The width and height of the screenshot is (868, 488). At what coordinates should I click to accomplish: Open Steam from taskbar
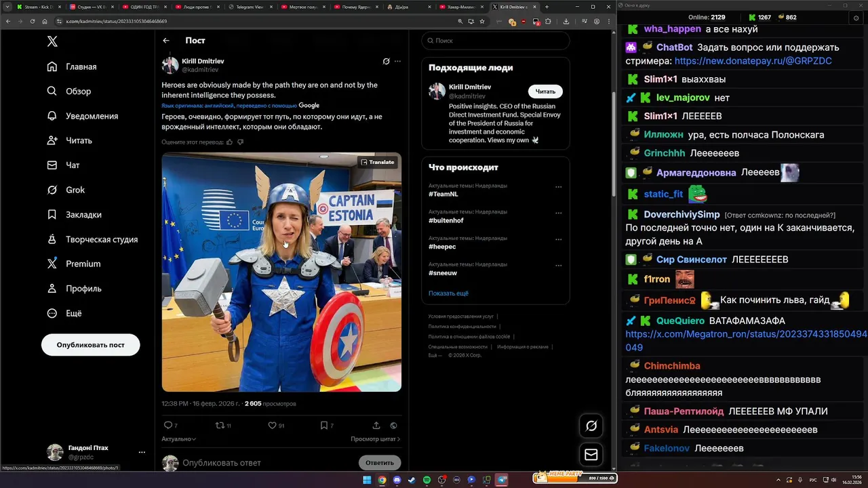pyautogui.click(x=412, y=480)
